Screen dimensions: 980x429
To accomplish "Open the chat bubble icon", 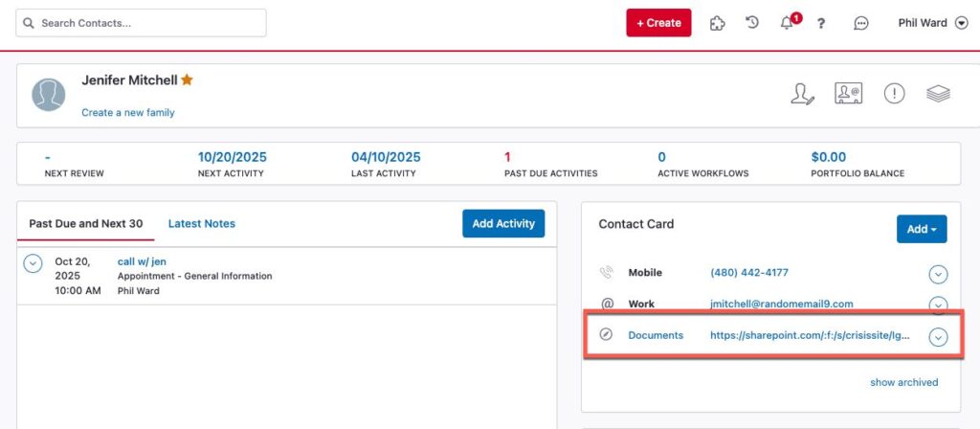I will pyautogui.click(x=860, y=24).
